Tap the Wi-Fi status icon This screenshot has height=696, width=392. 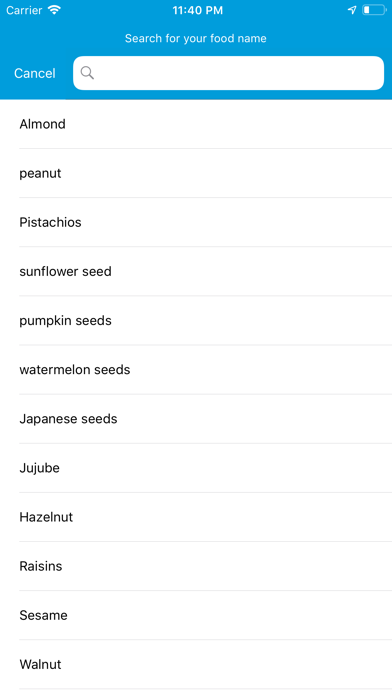click(54, 10)
